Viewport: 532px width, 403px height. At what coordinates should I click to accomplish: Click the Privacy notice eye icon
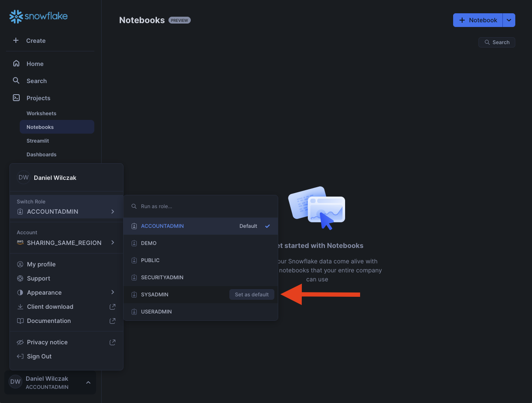click(20, 342)
